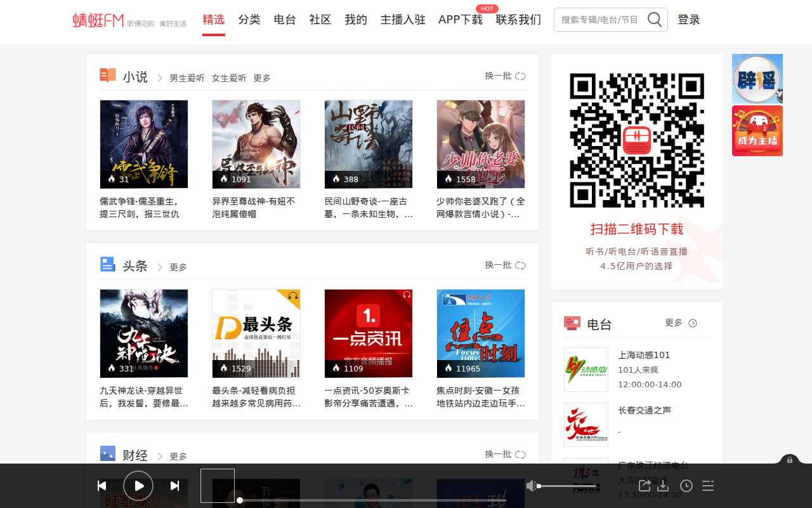Open more radio stations via the chevron arrow
The height and width of the screenshot is (508, 812).
pyautogui.click(x=693, y=323)
